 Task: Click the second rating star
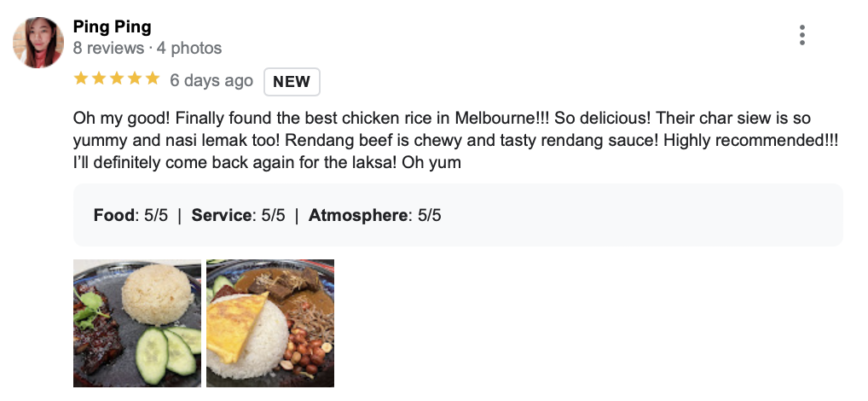pos(100,79)
